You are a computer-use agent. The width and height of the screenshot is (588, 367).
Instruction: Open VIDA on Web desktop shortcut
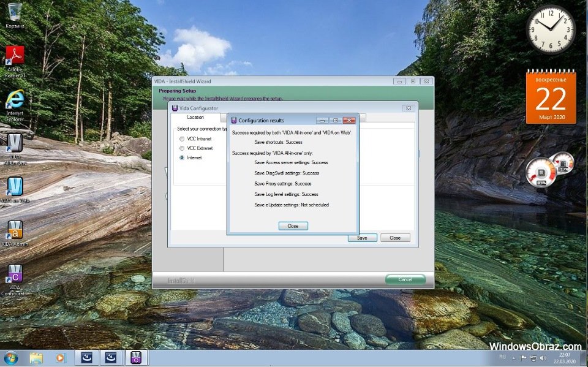point(15,189)
